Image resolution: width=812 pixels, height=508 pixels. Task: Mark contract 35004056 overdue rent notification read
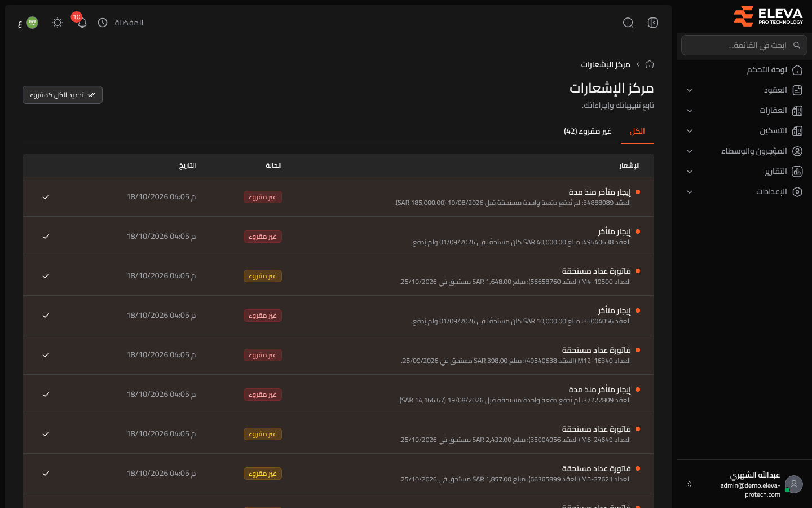46,316
